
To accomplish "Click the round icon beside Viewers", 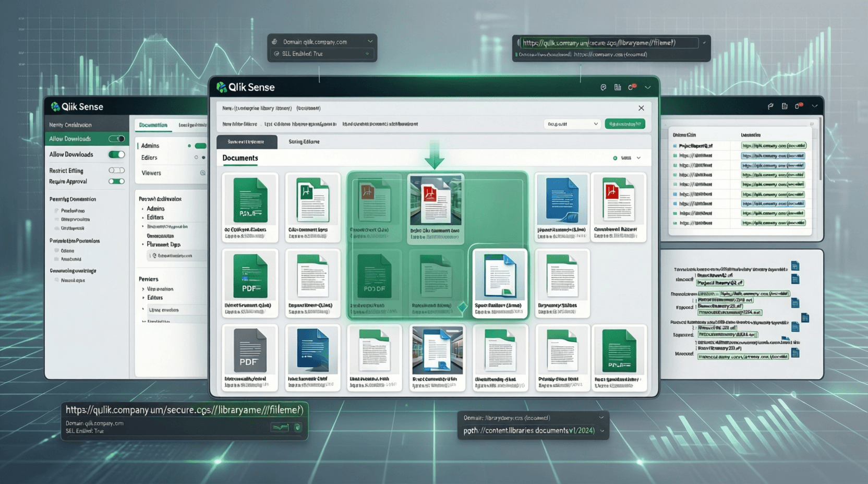I will click(203, 173).
